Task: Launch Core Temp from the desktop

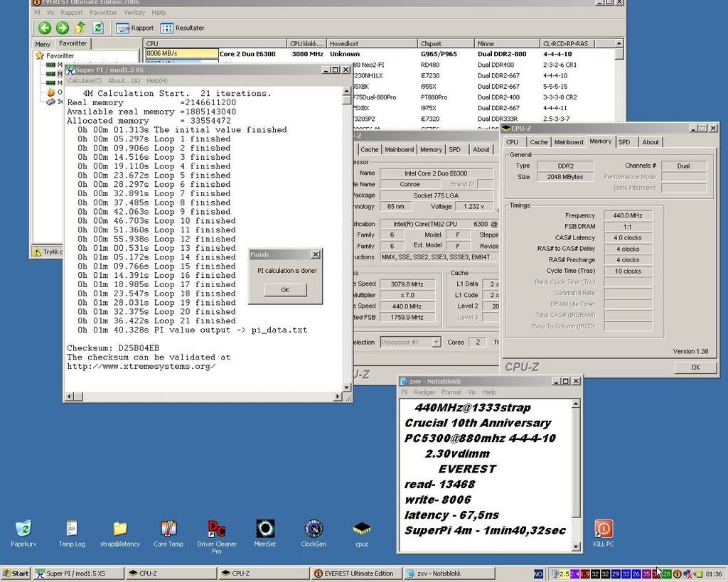Action: (168, 533)
